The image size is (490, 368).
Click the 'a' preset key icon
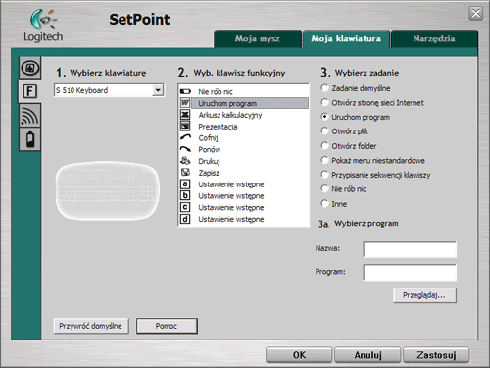[x=185, y=184]
